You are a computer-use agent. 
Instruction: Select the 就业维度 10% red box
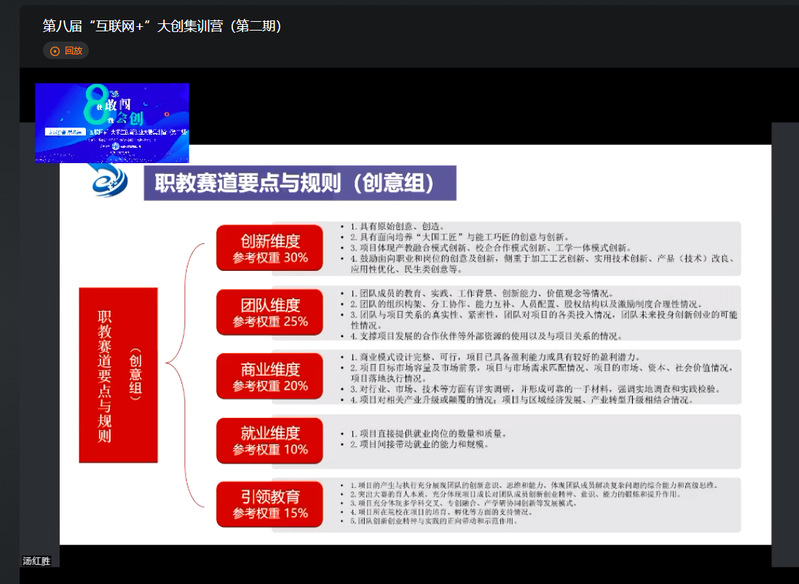click(270, 440)
